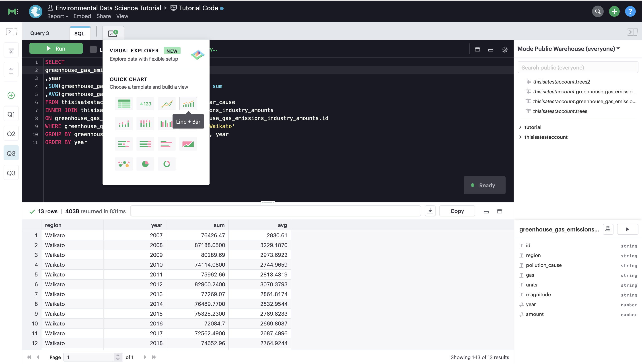
Task: Select thisisatestaccount.trees2 table
Action: (x=561, y=82)
